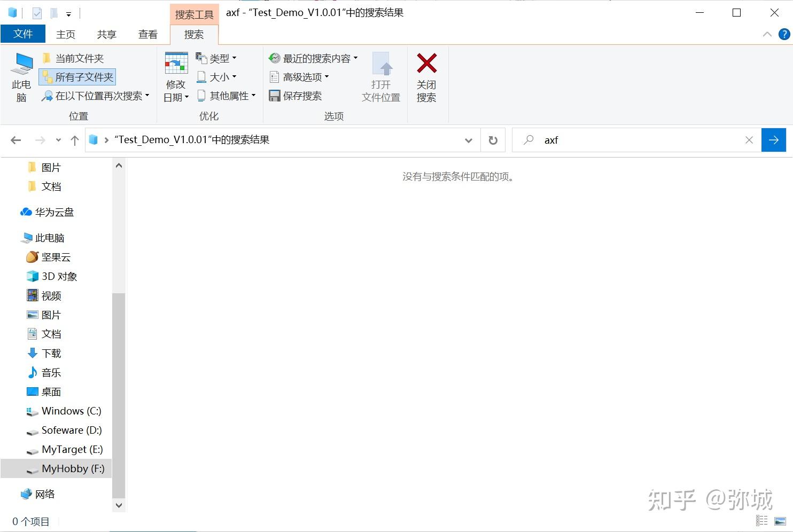793x532 pixels.
Task: Click 打开文件位置 in the ribbon
Action: point(380,77)
